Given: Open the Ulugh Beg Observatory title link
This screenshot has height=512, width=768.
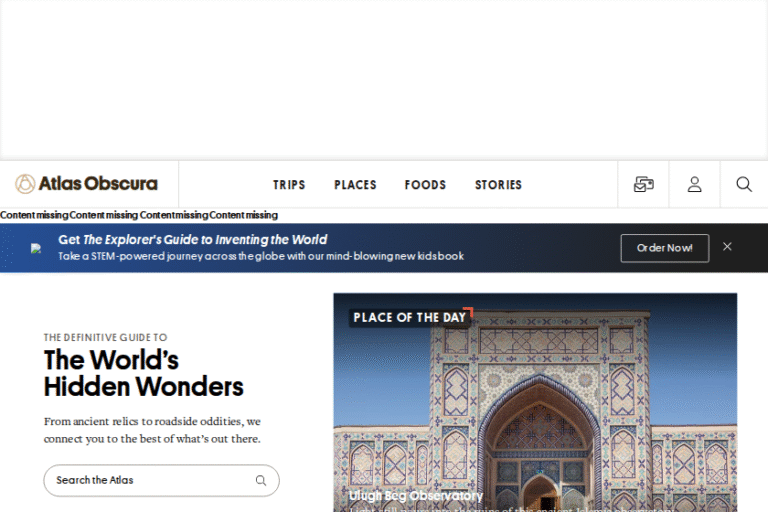Looking at the screenshot, I should tap(416, 496).
